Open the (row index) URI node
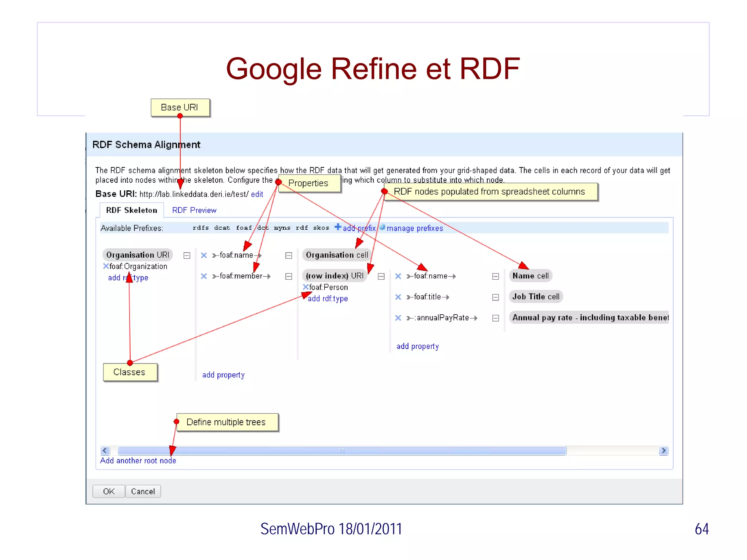Viewport: 747px width, 560px height. click(334, 276)
